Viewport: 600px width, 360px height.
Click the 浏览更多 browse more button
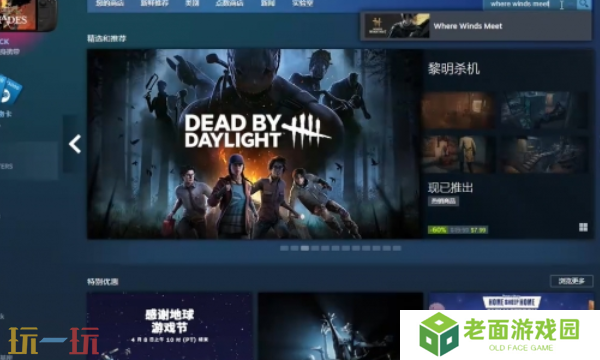pyautogui.click(x=571, y=281)
